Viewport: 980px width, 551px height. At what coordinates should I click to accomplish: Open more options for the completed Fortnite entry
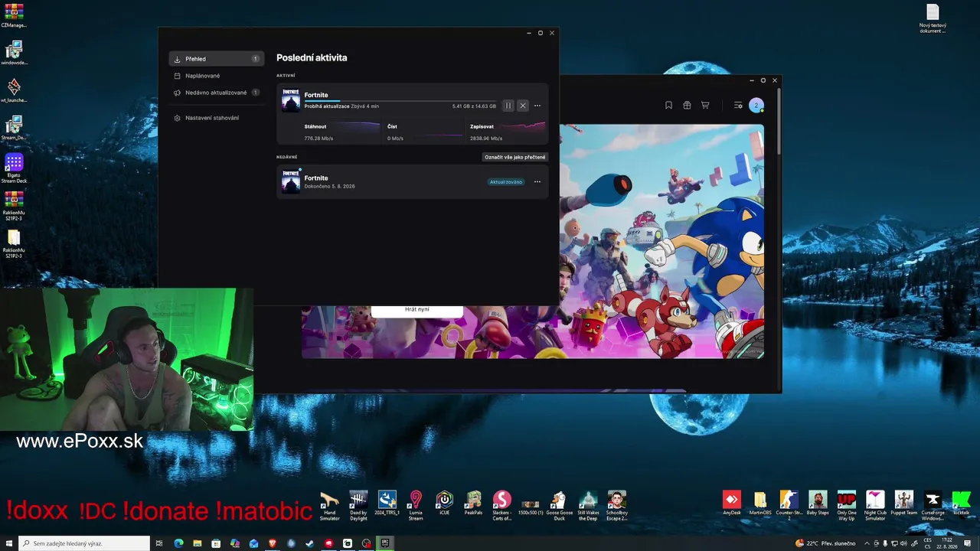click(537, 181)
